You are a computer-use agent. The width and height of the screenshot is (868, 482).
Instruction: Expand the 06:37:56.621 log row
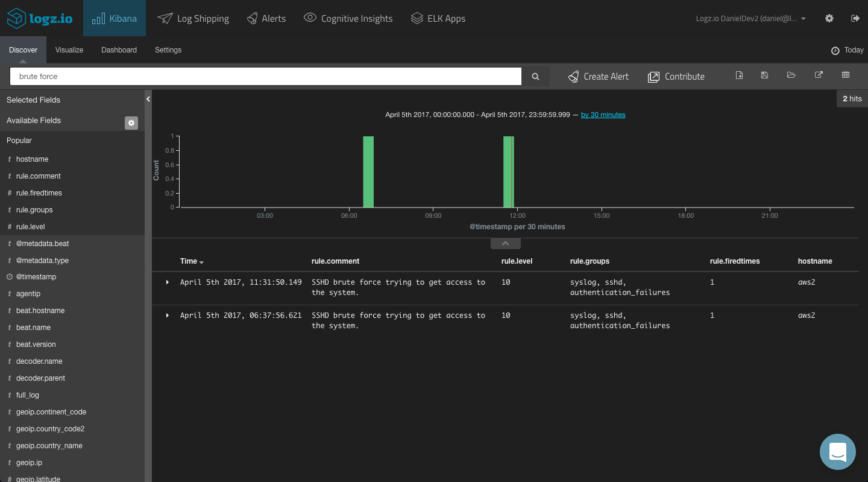168,316
